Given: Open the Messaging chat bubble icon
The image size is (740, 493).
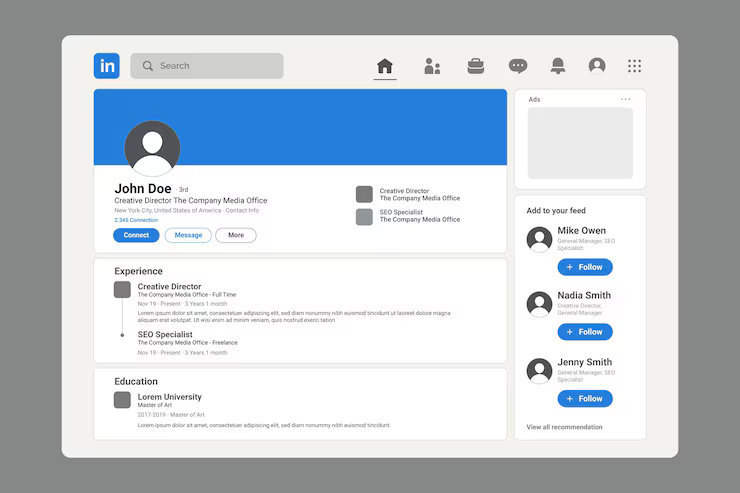Looking at the screenshot, I should coord(517,66).
